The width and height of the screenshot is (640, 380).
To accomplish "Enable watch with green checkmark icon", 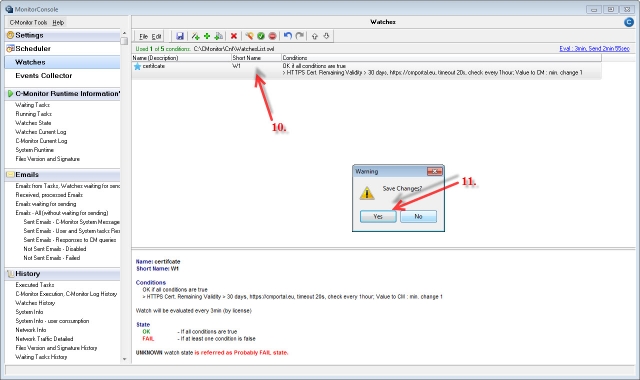I will 261,36.
